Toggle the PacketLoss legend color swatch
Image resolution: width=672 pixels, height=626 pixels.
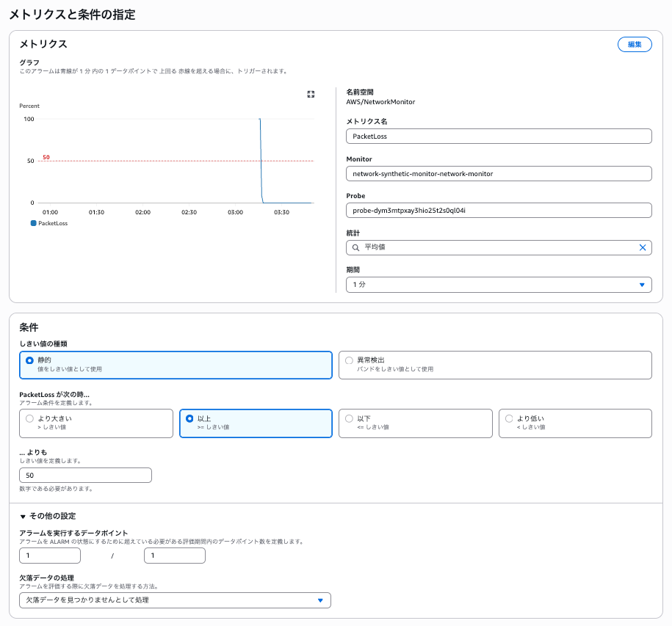(x=34, y=223)
